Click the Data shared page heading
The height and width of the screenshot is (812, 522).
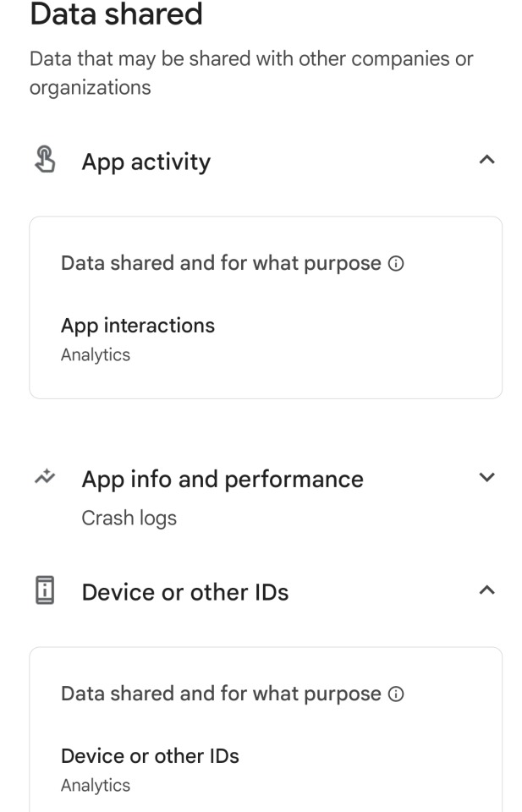pos(116,14)
